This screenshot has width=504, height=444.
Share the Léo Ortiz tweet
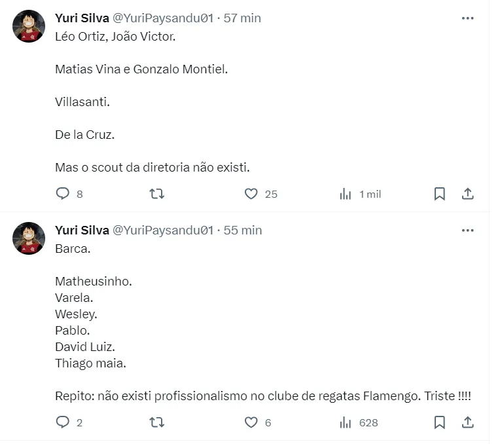[x=468, y=194]
